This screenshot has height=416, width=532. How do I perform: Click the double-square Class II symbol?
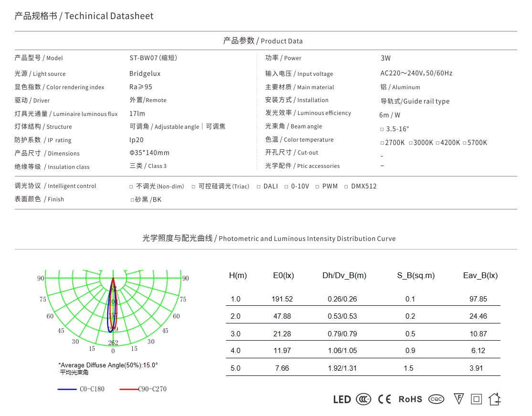(x=476, y=399)
